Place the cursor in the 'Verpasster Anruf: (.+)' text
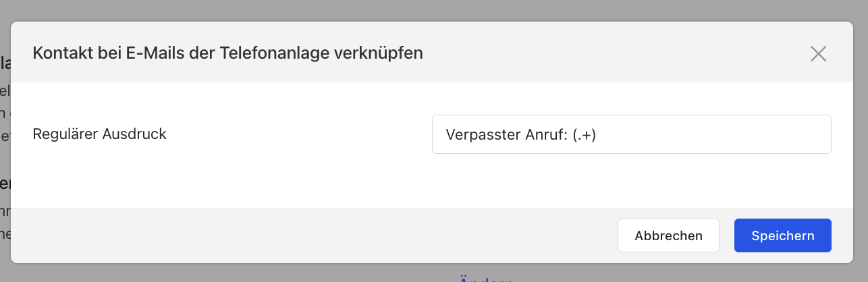Image resolution: width=868 pixels, height=282 pixels. (521, 135)
